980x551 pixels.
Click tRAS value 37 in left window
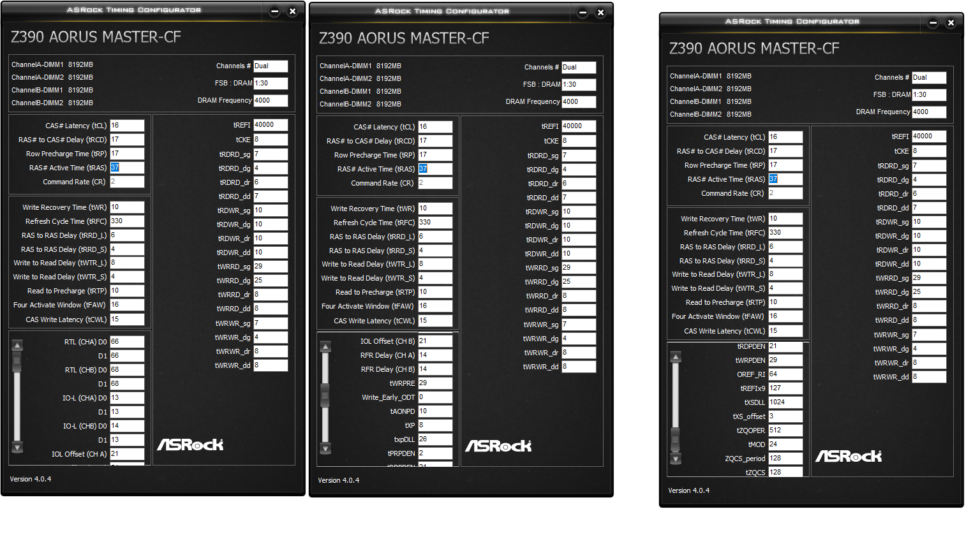pyautogui.click(x=127, y=168)
